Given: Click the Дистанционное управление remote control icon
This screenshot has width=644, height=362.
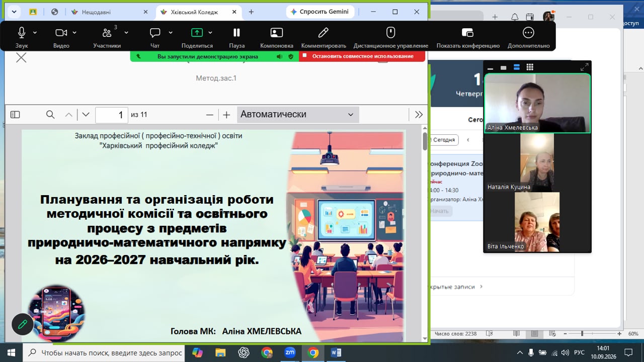Looking at the screenshot, I should pyautogui.click(x=390, y=33).
